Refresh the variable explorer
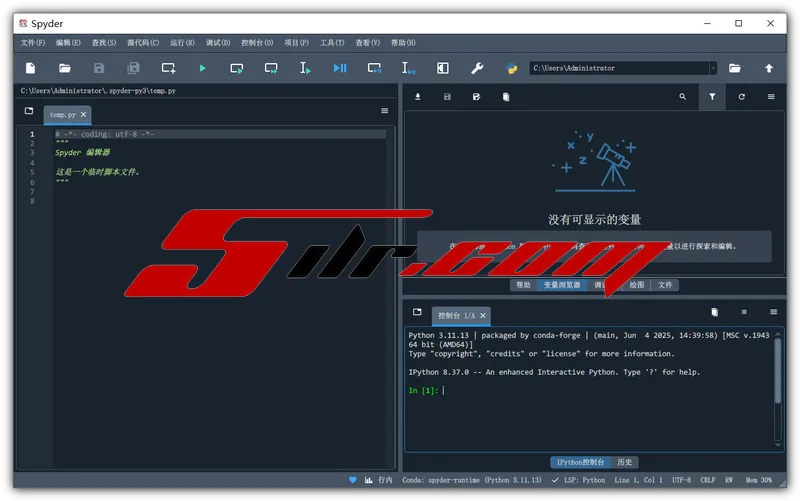Viewport: 800px width, 501px height. (741, 96)
